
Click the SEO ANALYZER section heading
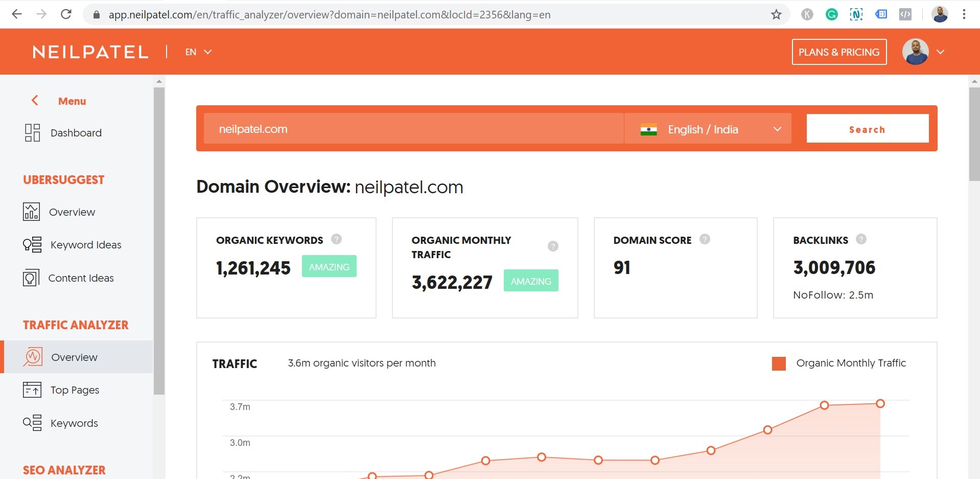(64, 470)
